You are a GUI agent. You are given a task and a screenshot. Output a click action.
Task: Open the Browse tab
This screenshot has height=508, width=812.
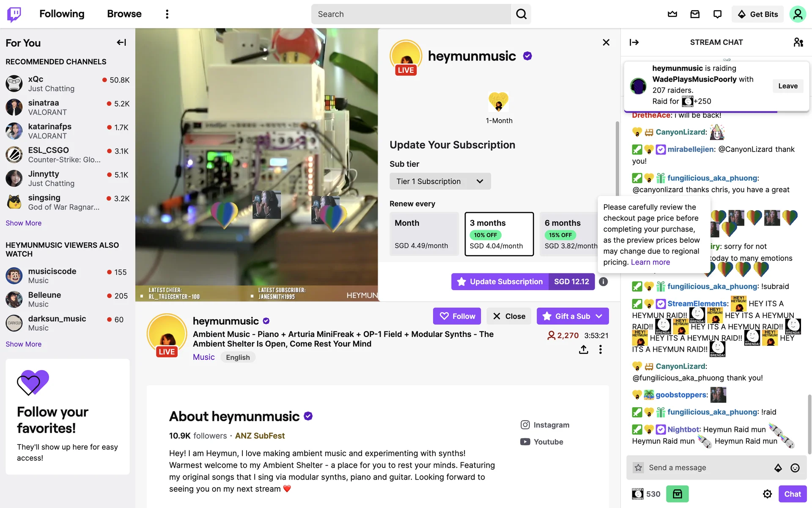coord(124,14)
